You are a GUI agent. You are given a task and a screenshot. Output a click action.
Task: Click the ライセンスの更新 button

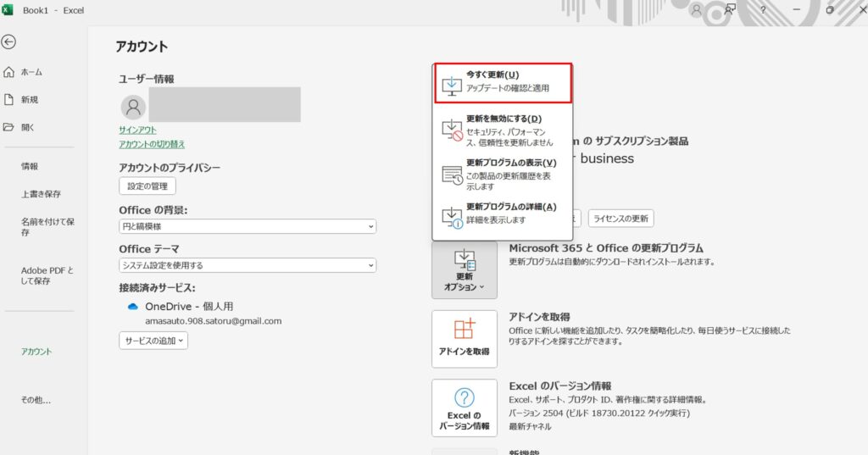coord(620,219)
